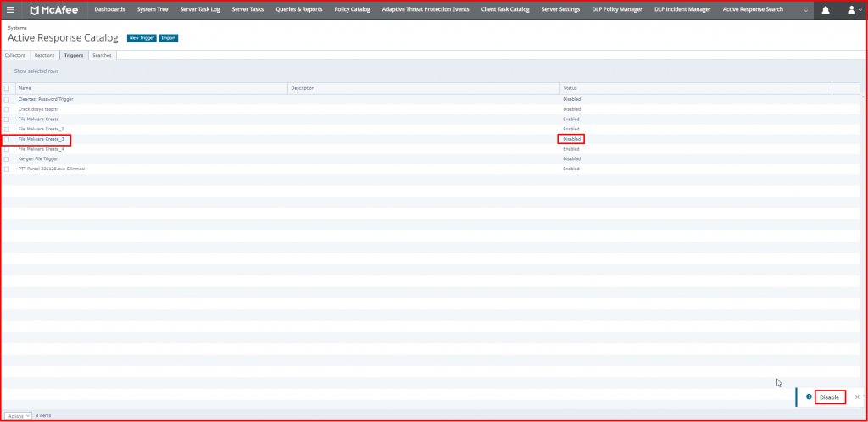Screen dimensions: 868x422
Task: Dismiss the Disable notification with X
Action: pyautogui.click(x=857, y=397)
